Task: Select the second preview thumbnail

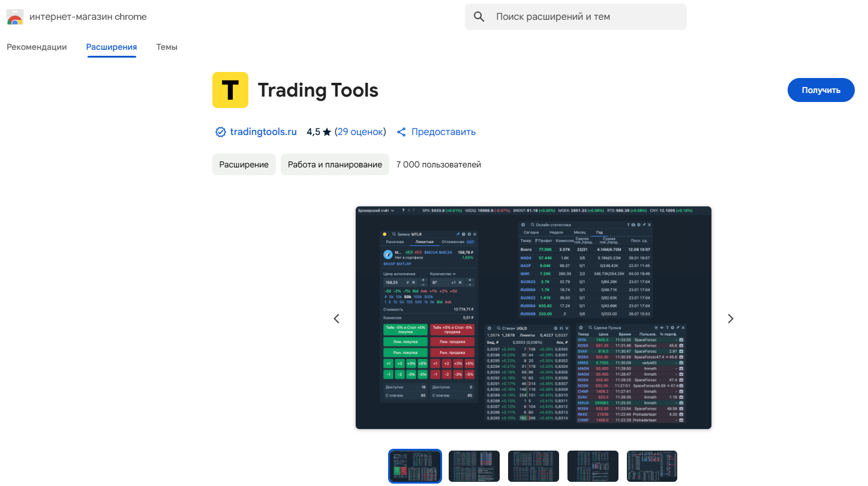Action: coord(474,466)
